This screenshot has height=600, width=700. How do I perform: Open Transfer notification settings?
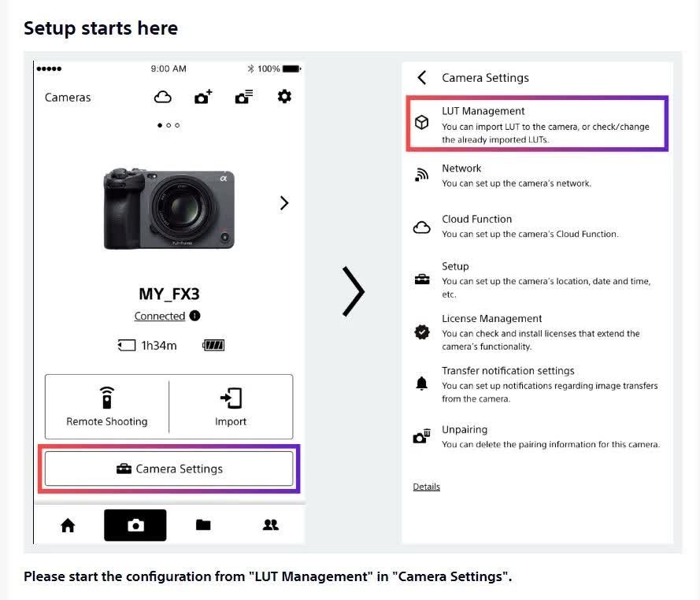point(537,384)
